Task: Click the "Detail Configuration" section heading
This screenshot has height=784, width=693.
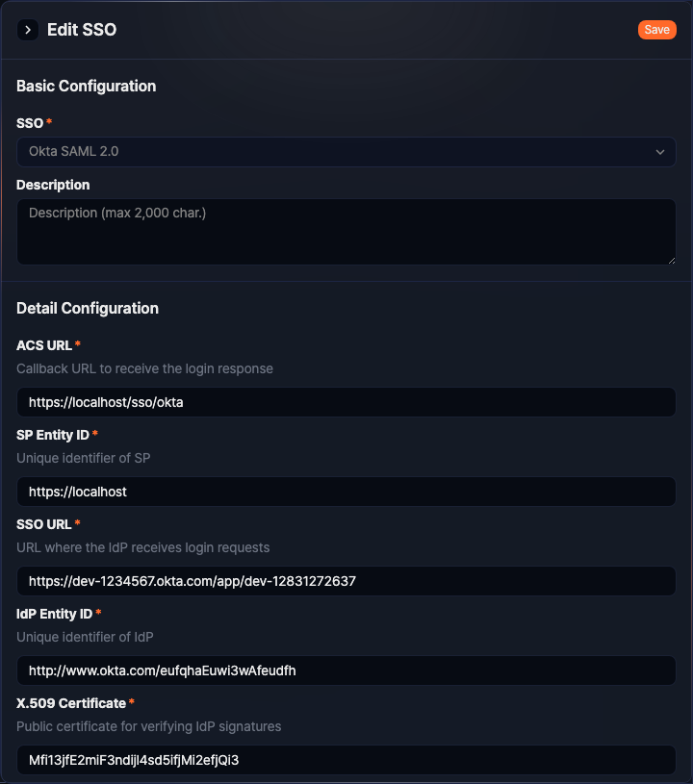Action: pos(88,308)
